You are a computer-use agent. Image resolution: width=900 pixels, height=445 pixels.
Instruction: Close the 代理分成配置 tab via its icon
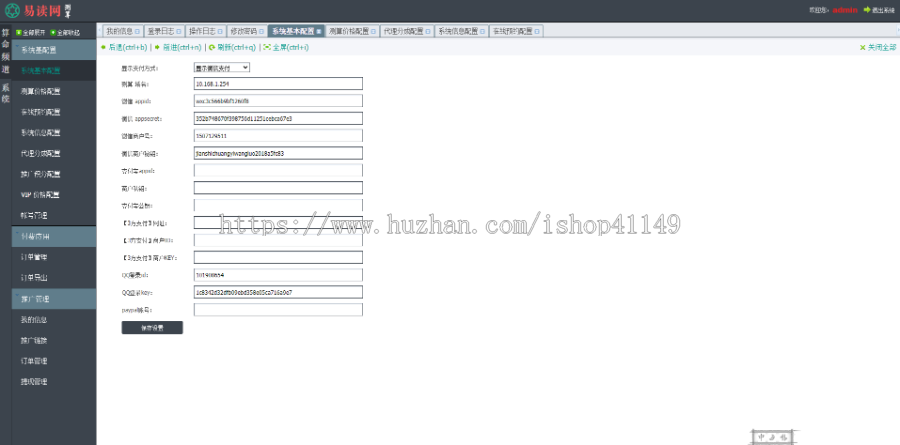(428, 32)
